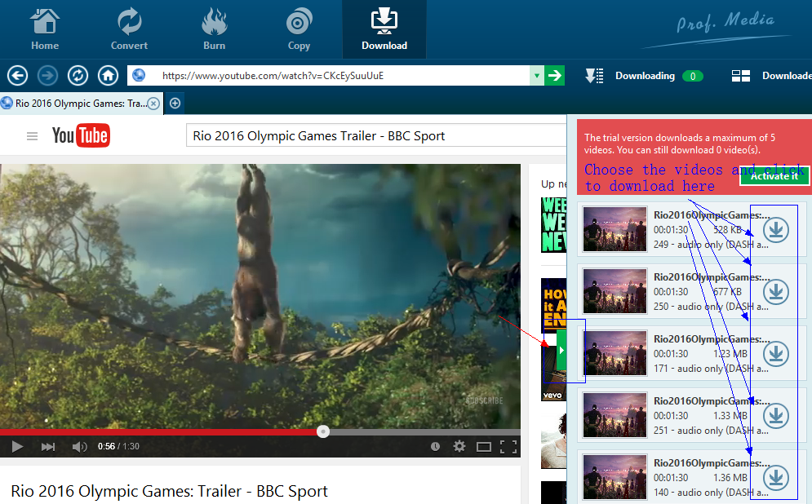Download the 250 audio only 677 KB item

[776, 291]
